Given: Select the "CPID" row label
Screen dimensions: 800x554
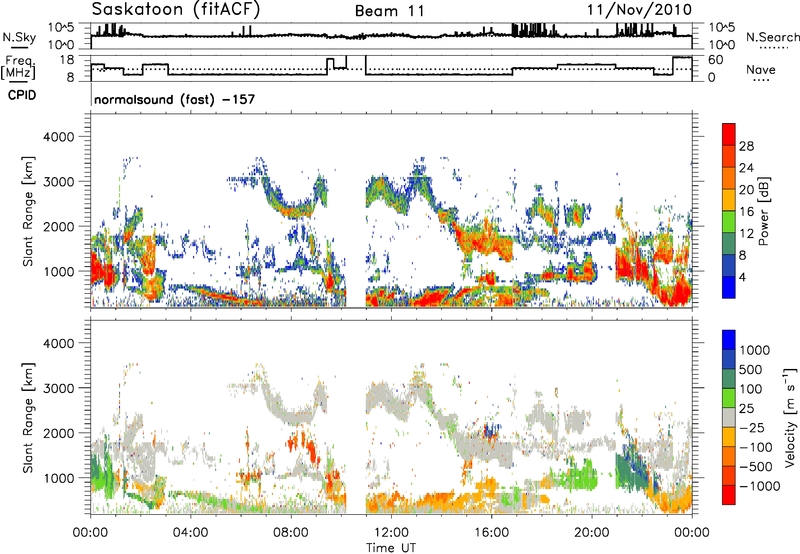Looking at the screenshot, I should (x=22, y=95).
